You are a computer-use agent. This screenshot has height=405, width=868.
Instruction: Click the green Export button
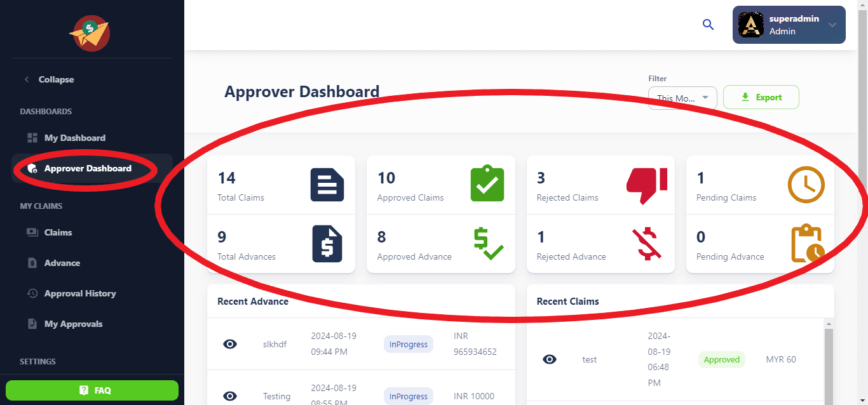point(761,97)
